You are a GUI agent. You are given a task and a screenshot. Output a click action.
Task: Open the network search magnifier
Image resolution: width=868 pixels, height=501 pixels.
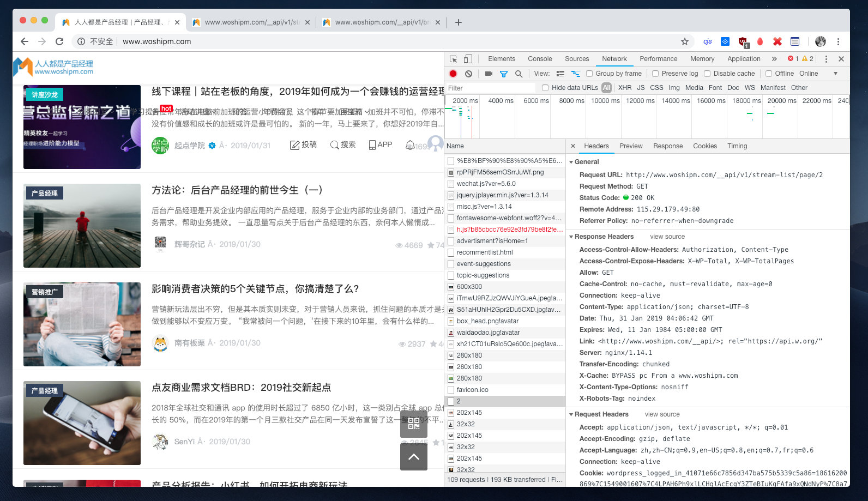tap(519, 74)
